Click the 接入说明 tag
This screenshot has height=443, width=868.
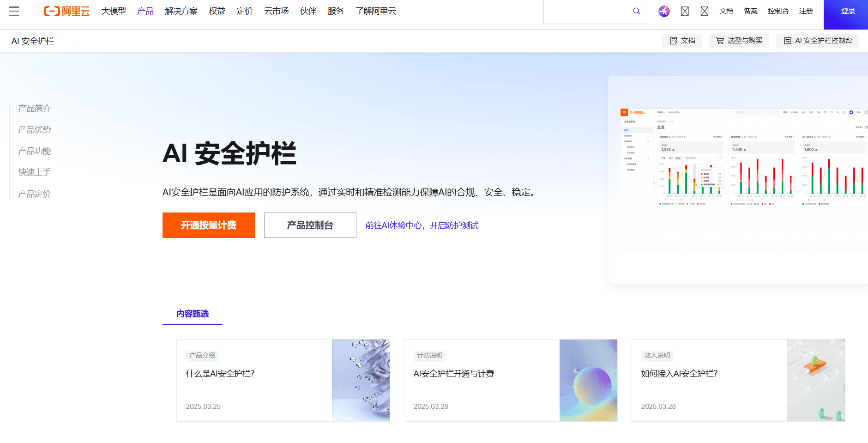657,355
